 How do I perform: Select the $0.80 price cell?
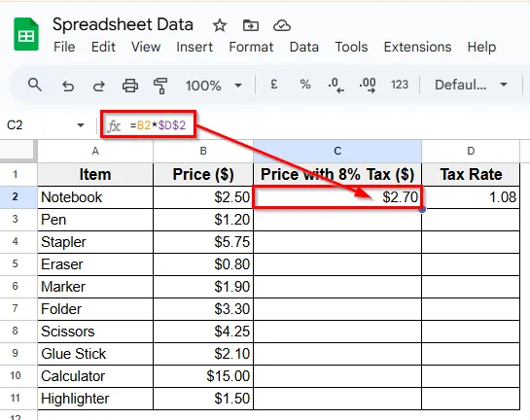[203, 264]
